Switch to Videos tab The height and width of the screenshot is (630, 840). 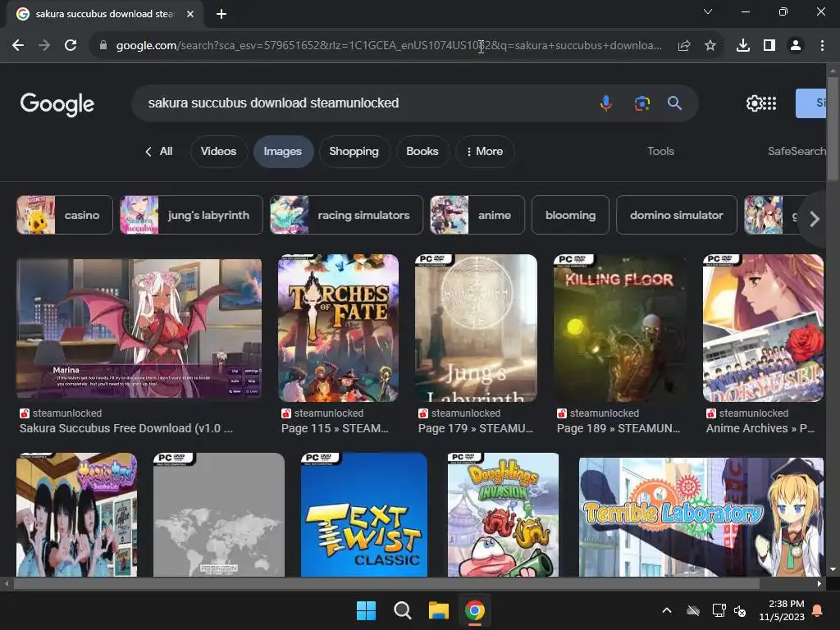[218, 152]
